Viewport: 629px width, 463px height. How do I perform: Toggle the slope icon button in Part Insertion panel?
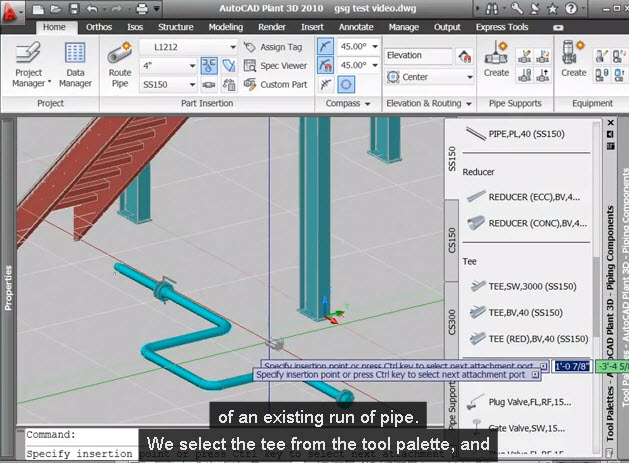pyautogui.click(x=229, y=66)
